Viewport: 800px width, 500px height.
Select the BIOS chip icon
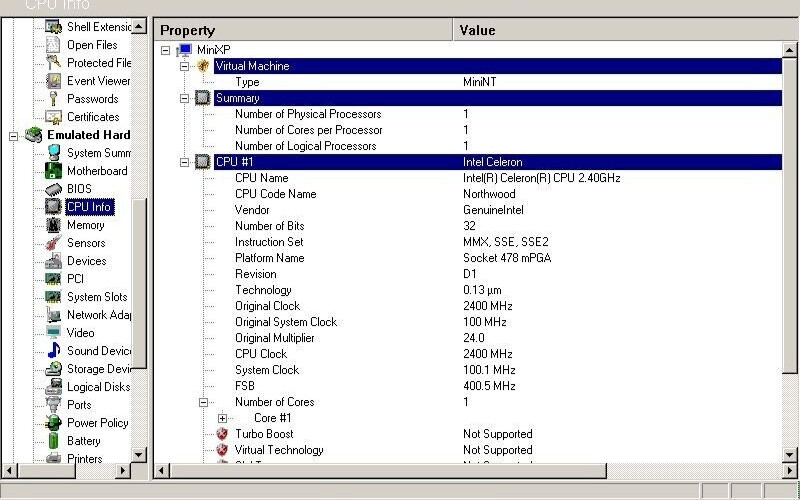pos(54,189)
